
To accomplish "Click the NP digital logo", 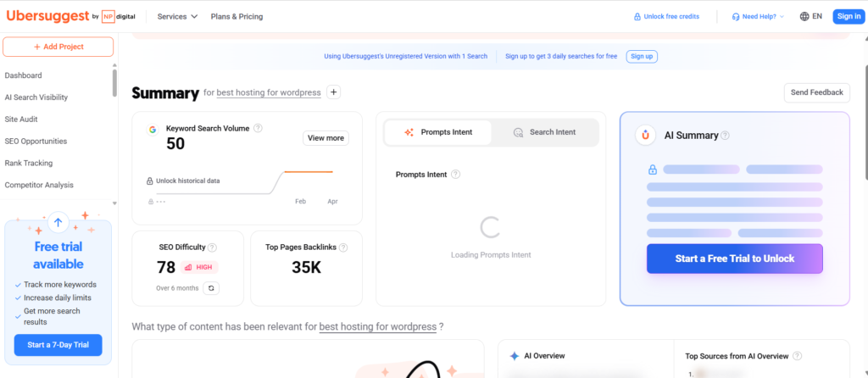I will pyautogui.click(x=119, y=17).
